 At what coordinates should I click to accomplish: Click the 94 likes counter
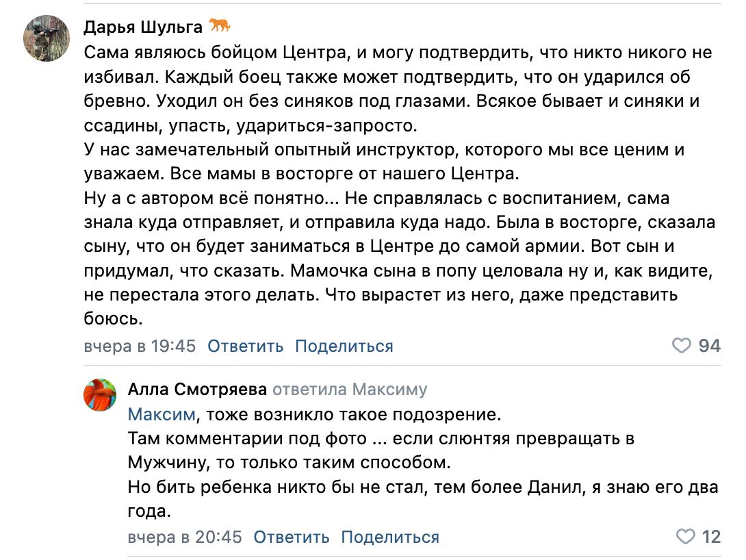tap(709, 346)
